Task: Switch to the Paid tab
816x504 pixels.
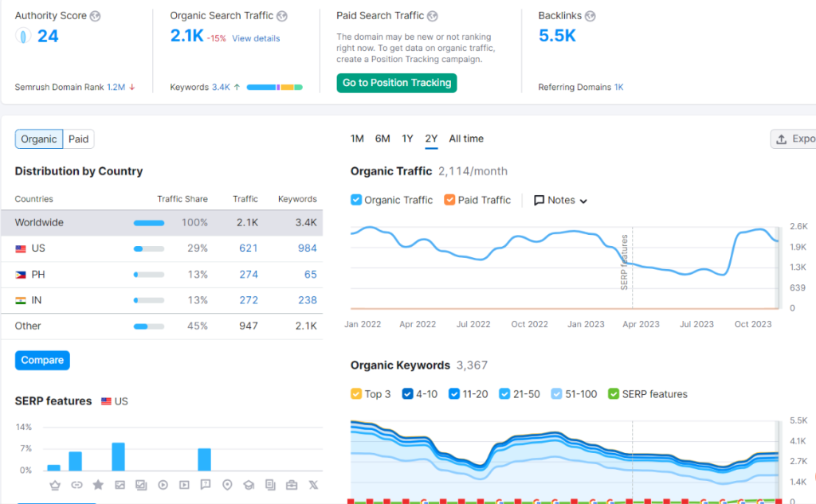Action: [78, 139]
